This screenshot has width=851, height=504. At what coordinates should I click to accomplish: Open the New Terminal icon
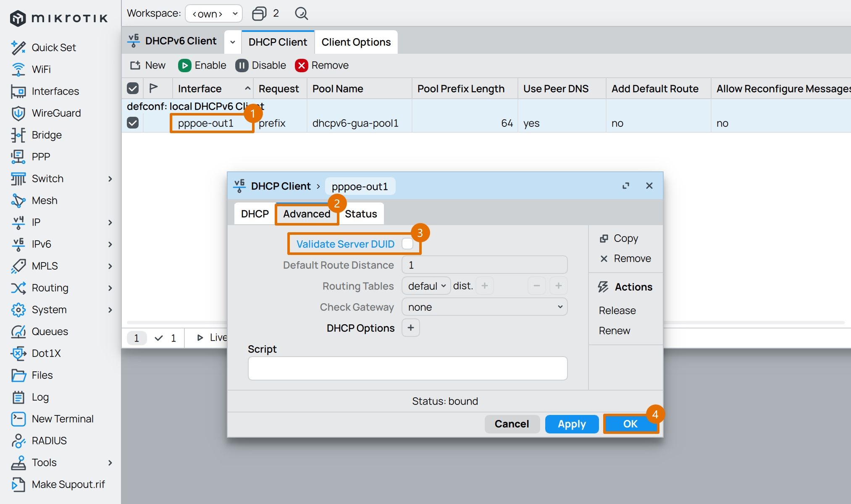click(x=18, y=419)
